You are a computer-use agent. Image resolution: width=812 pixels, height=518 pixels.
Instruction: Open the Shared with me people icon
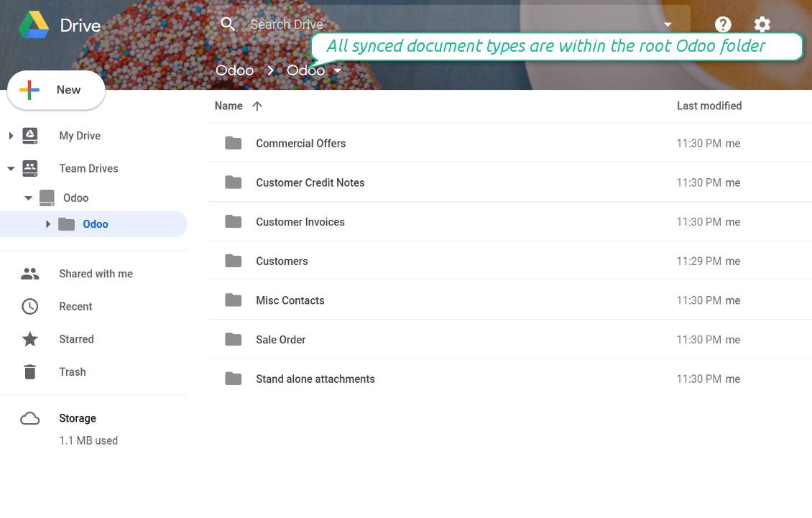pos(30,274)
